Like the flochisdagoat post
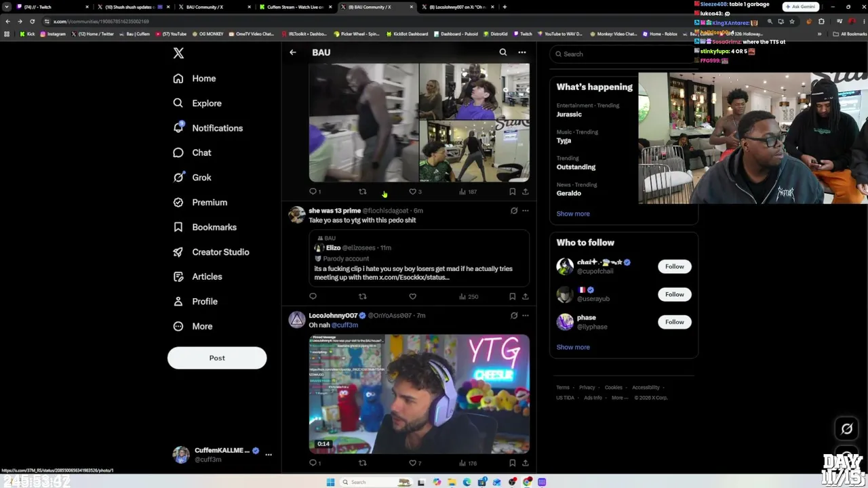 (x=412, y=296)
